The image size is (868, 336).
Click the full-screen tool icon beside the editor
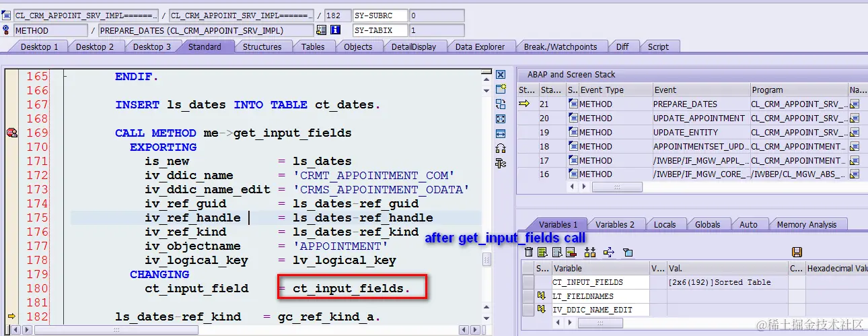tap(501, 119)
